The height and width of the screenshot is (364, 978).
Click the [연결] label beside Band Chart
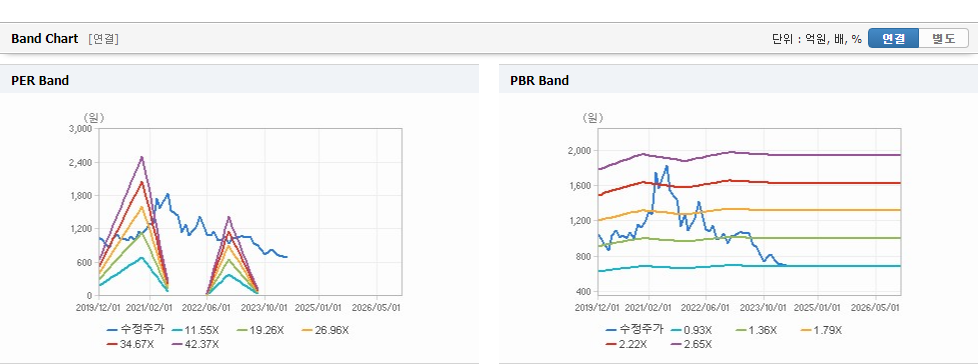click(x=104, y=39)
